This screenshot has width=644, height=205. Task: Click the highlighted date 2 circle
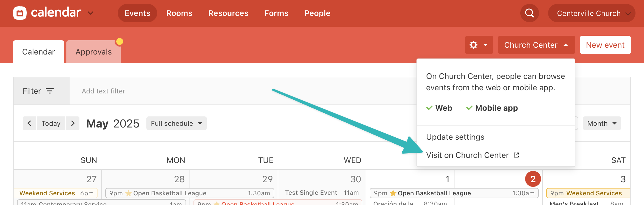pos(533,179)
